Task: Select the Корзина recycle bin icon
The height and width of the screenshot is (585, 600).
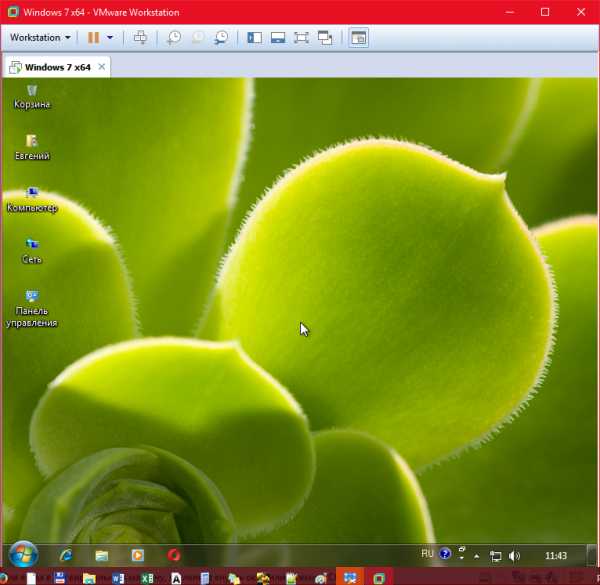Action: [32, 97]
